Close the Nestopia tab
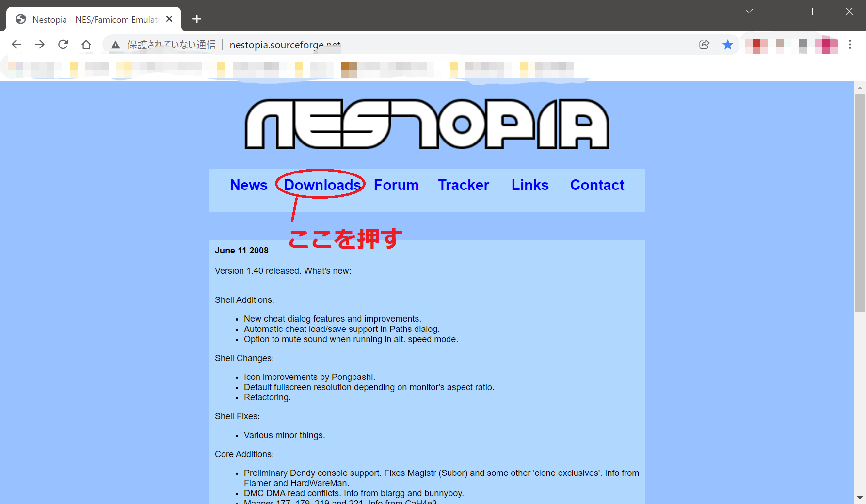866x504 pixels. pos(169,19)
